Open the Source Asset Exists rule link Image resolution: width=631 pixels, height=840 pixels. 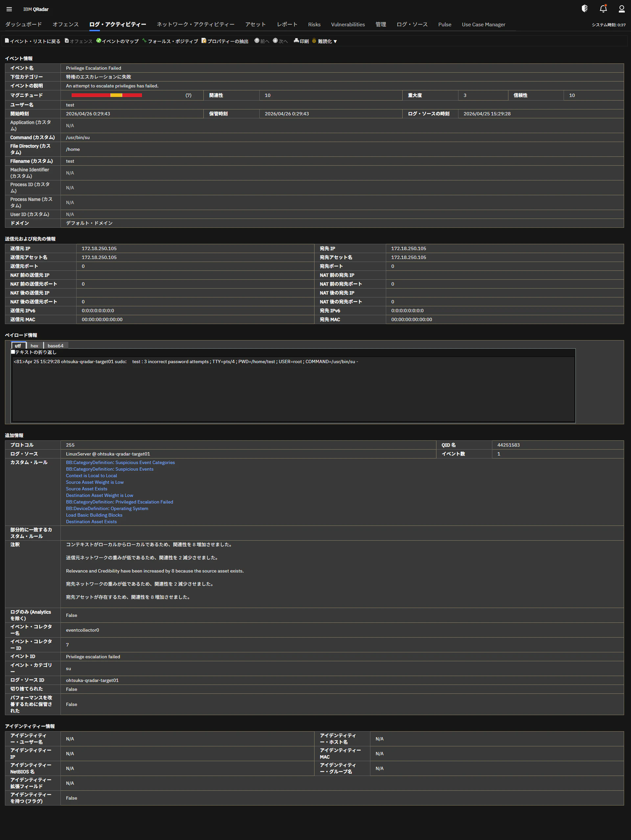pyautogui.click(x=86, y=489)
